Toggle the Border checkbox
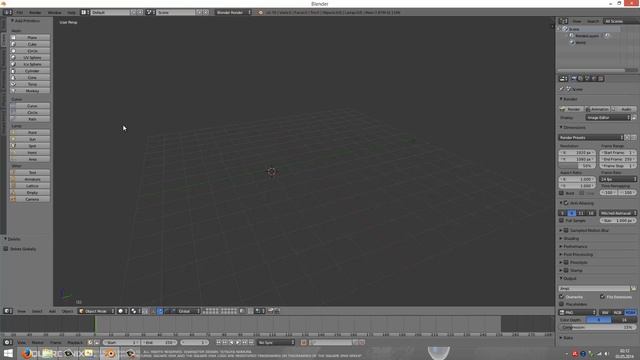 (562, 193)
